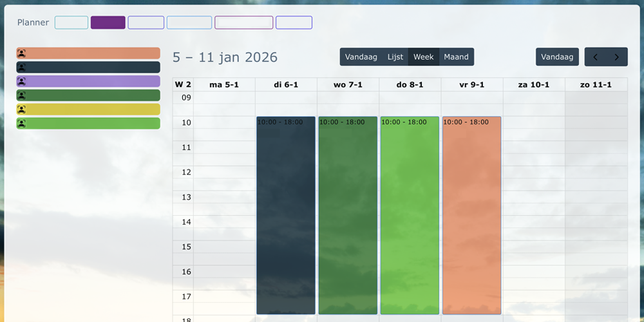Image resolution: width=644 pixels, height=322 pixels.
Task: Select Vandaag view next to Lijst
Action: (x=361, y=57)
